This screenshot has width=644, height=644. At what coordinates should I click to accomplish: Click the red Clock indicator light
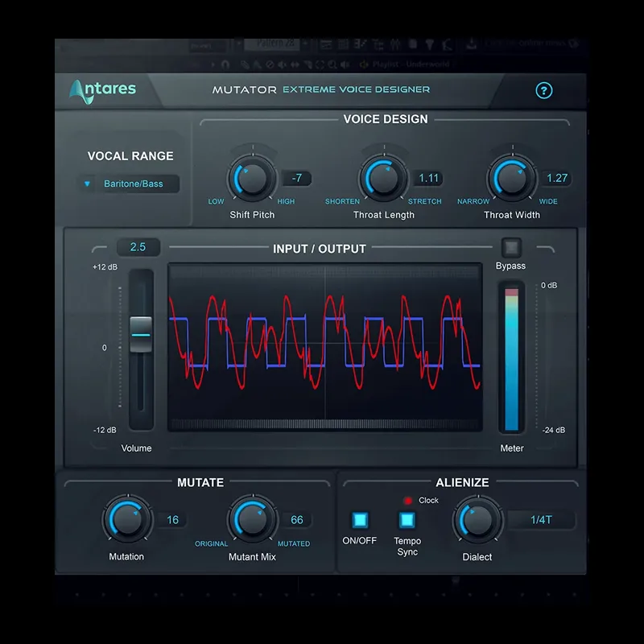tap(407, 500)
